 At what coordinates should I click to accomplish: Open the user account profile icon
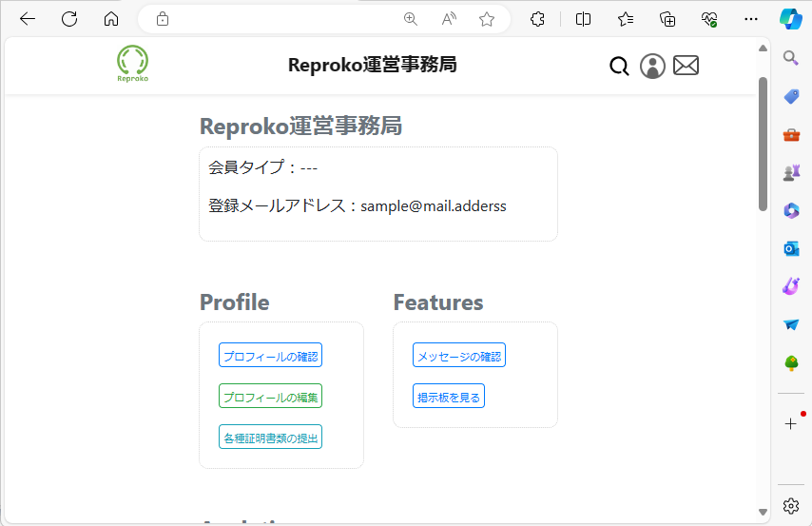click(652, 66)
